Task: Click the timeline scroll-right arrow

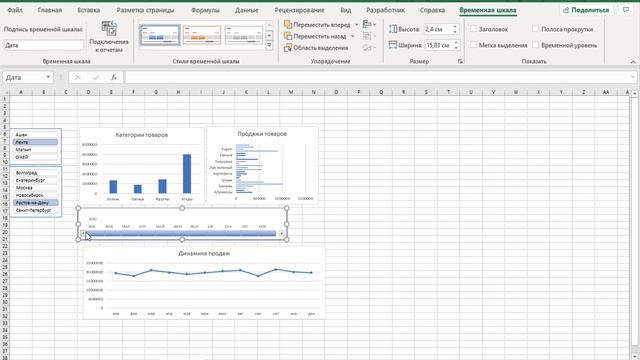Action: (282, 233)
